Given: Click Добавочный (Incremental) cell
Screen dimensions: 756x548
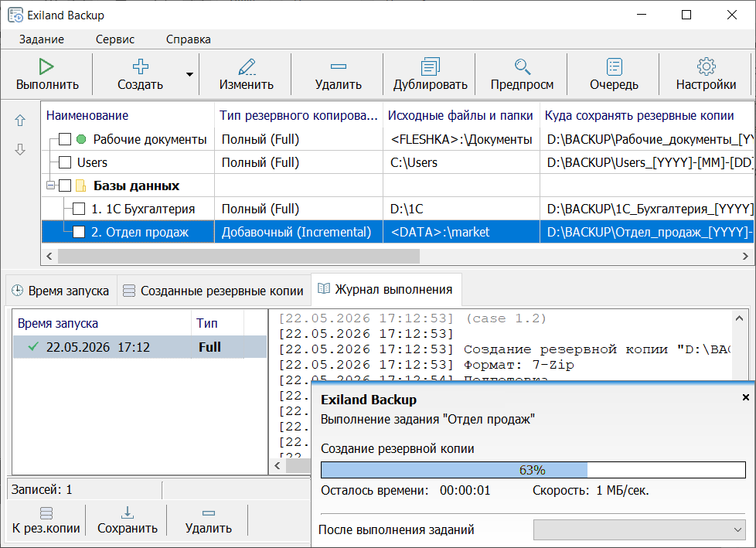Looking at the screenshot, I should (298, 232).
